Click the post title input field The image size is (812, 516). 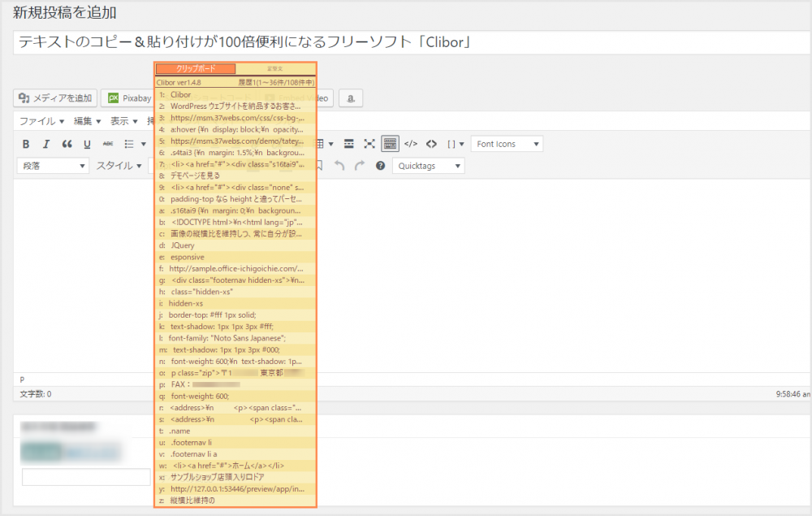(412, 42)
